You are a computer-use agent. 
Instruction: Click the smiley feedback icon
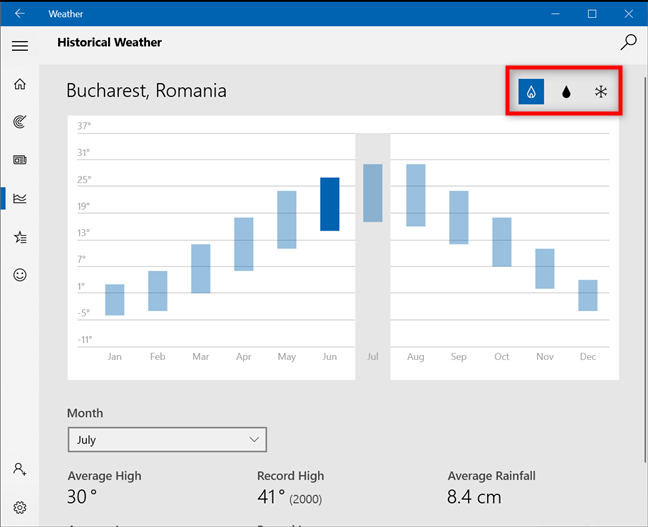click(x=20, y=275)
